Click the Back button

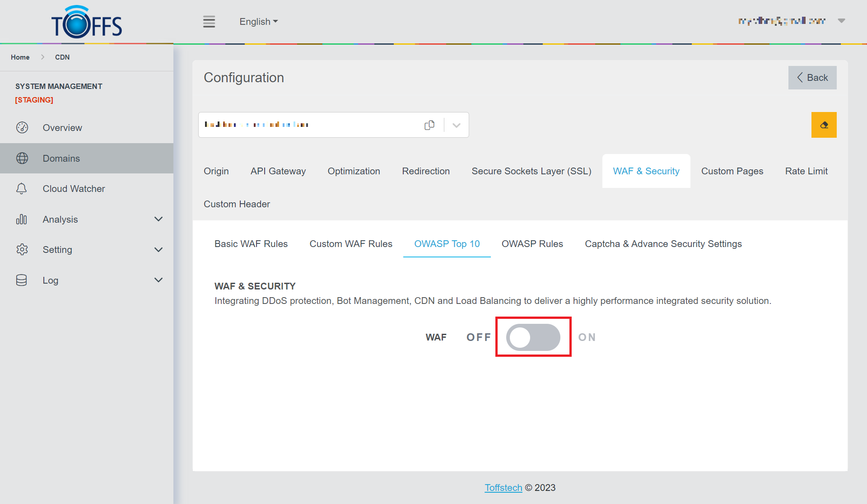(x=812, y=78)
